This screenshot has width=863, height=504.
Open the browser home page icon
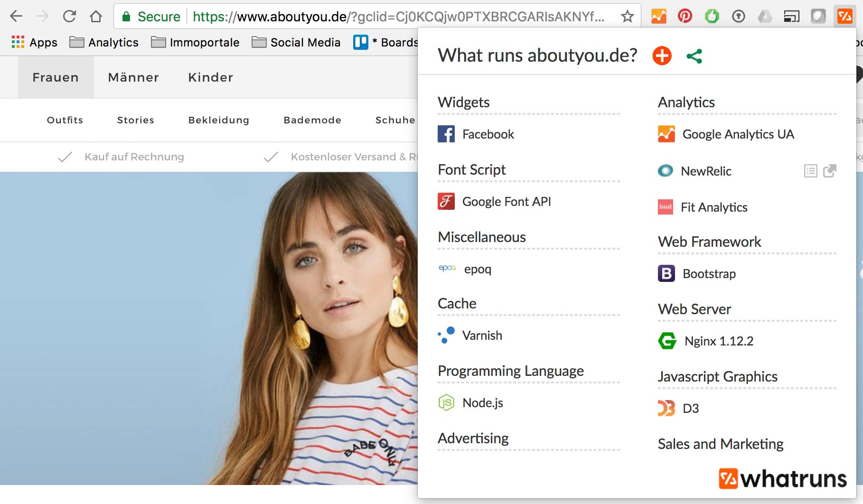96,16
